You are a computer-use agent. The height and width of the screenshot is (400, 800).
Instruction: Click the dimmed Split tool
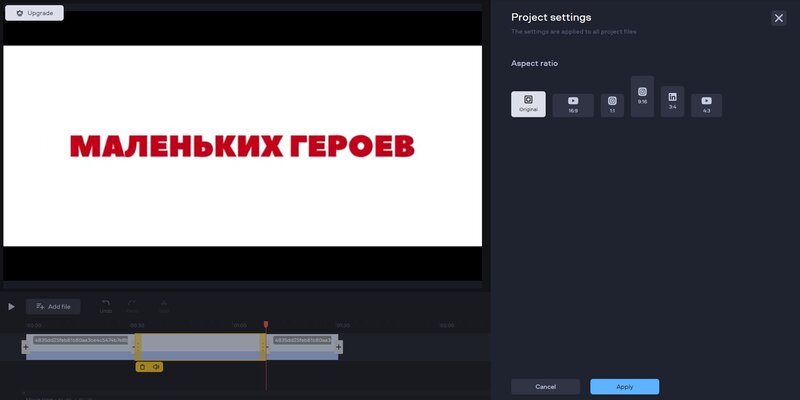(x=164, y=306)
